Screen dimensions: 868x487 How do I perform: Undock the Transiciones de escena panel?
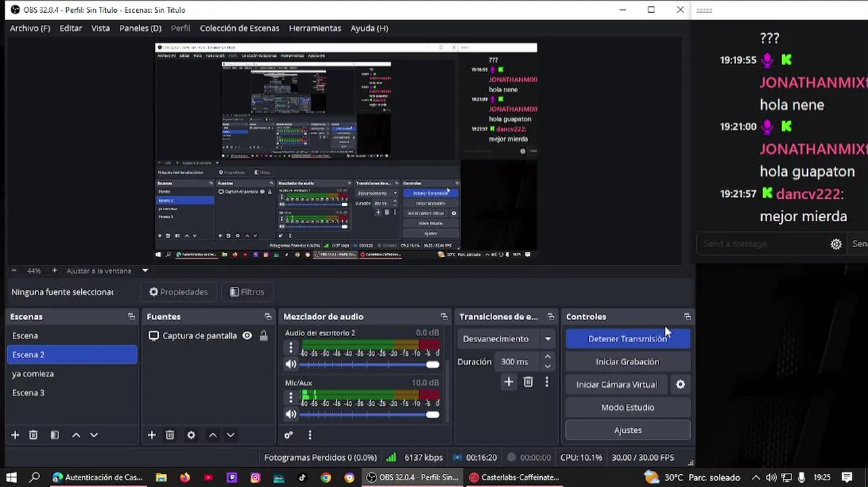pyautogui.click(x=551, y=317)
